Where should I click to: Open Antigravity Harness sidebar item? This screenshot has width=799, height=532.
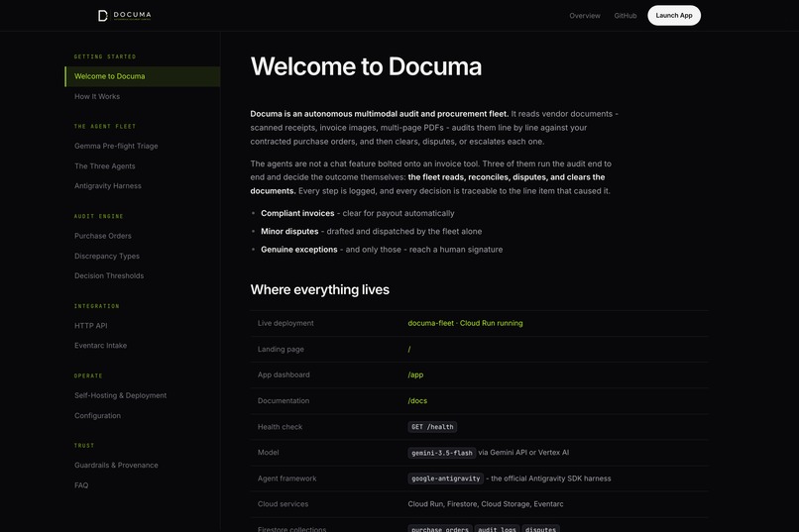coord(107,186)
